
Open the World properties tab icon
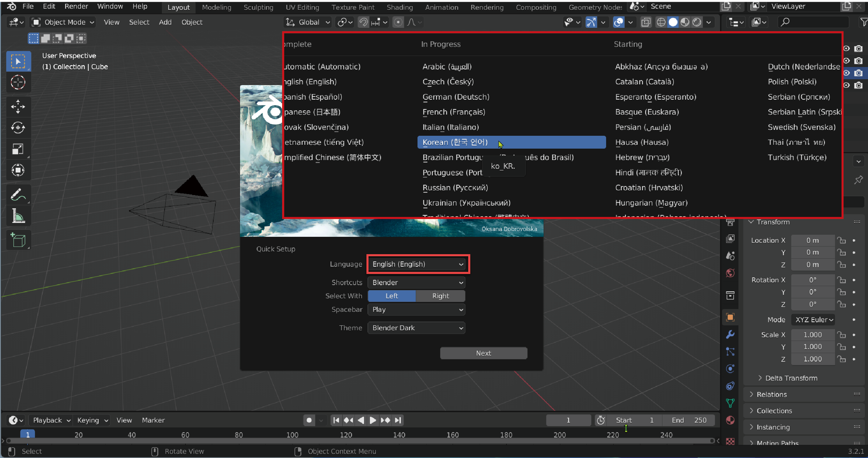pos(730,273)
